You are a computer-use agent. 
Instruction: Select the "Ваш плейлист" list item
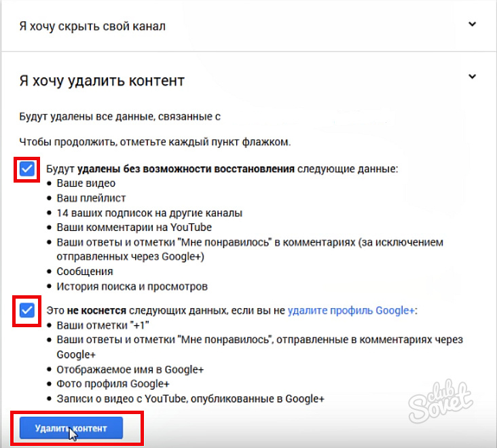click(91, 198)
